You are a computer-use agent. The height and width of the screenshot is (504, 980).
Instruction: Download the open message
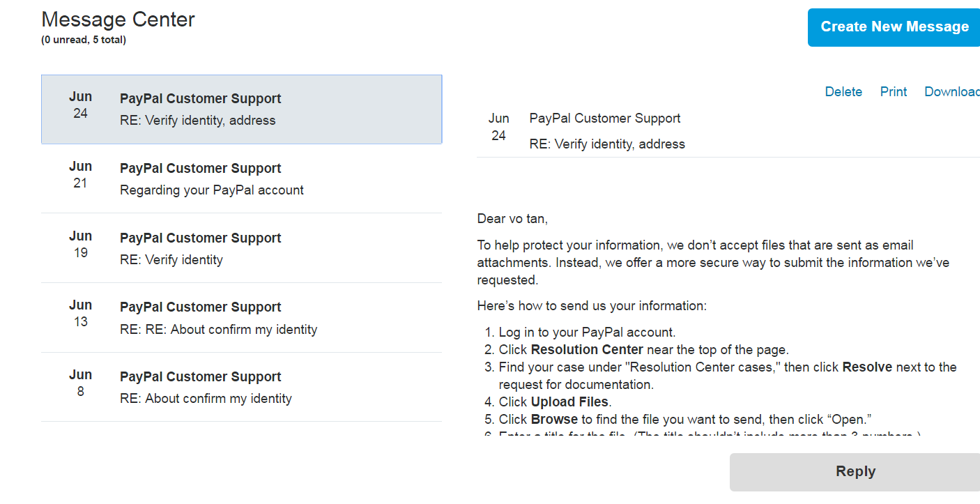[951, 92]
